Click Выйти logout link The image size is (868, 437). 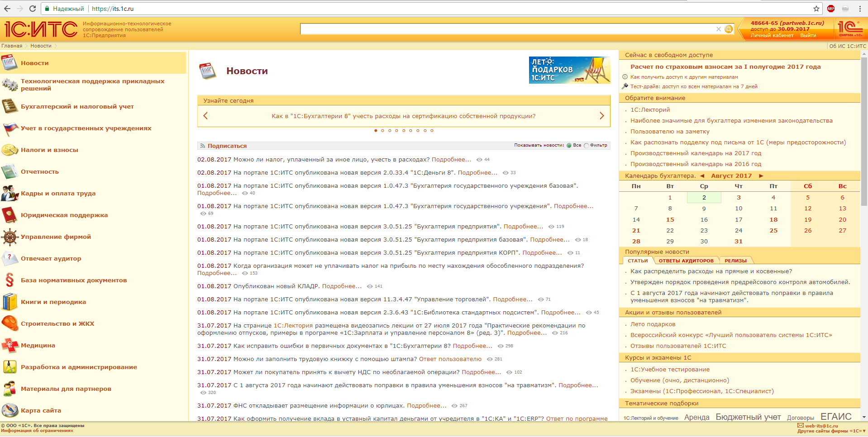[x=808, y=35]
